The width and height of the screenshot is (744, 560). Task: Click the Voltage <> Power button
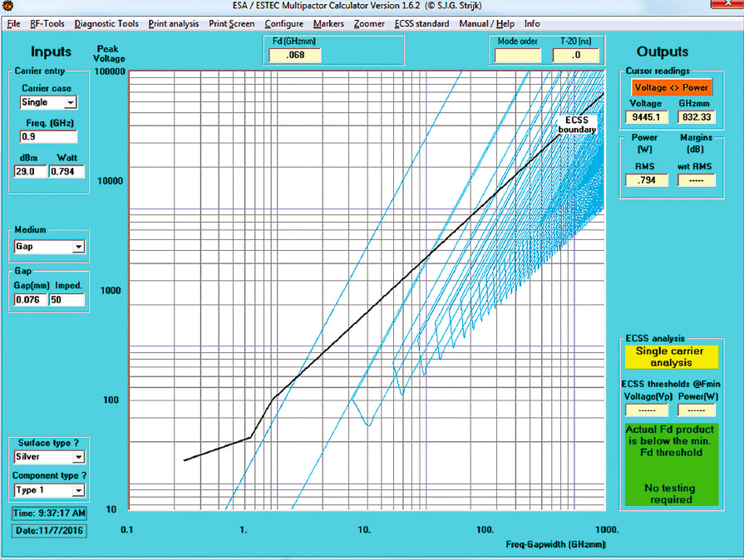[671, 87]
